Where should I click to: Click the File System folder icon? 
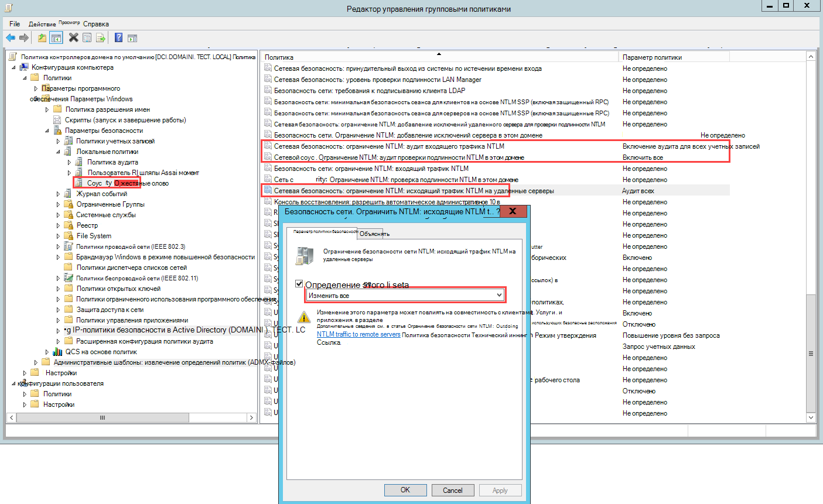point(69,236)
